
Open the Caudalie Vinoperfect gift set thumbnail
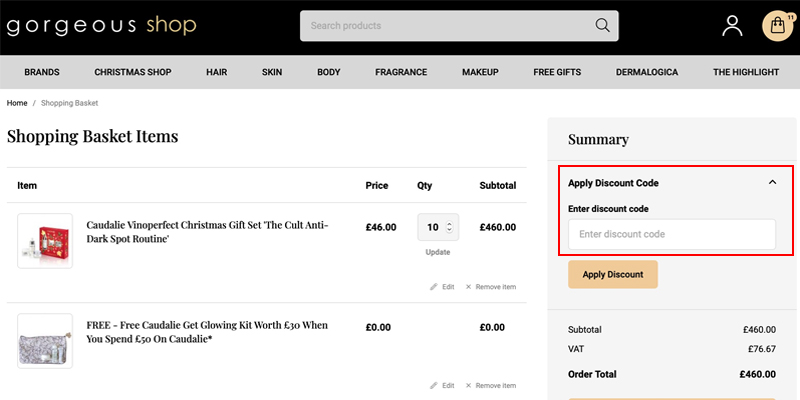45,241
